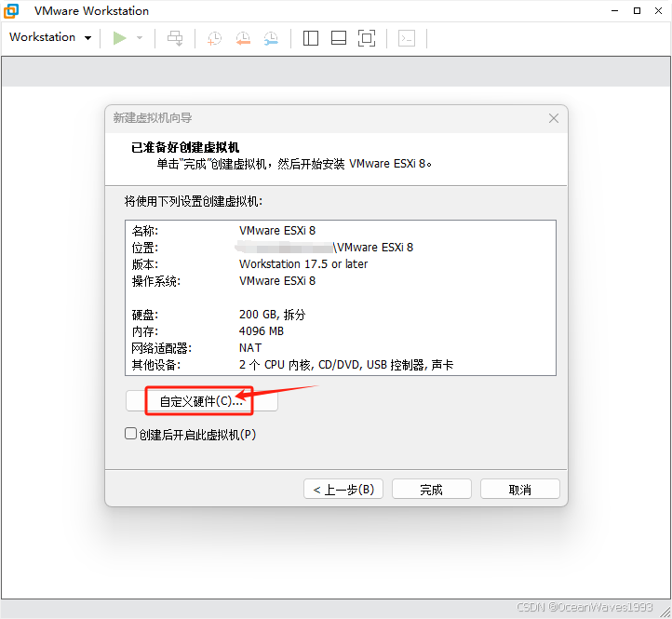This screenshot has width=672, height=619.
Task: Cancel the wizard with 取消 button
Action: 520,489
